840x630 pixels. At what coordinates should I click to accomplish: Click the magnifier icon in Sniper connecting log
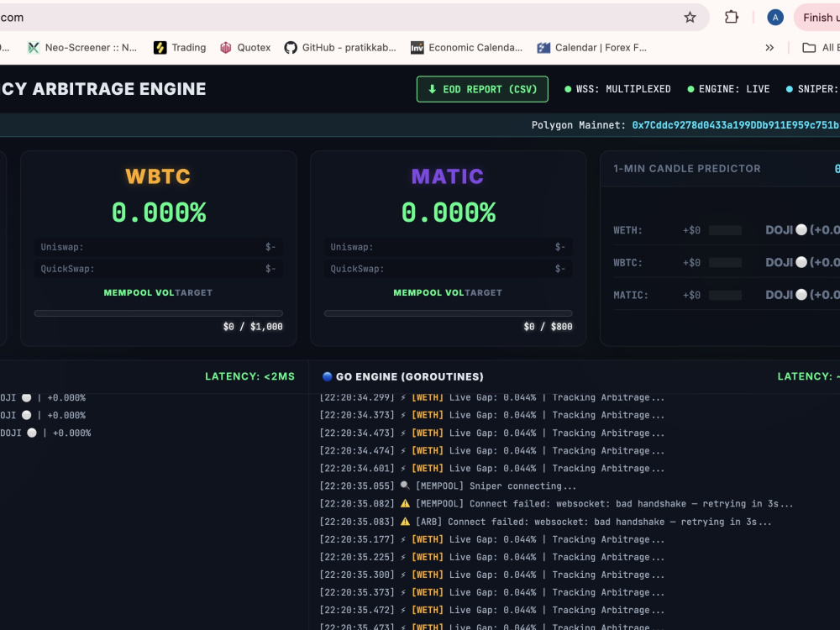[x=405, y=486]
